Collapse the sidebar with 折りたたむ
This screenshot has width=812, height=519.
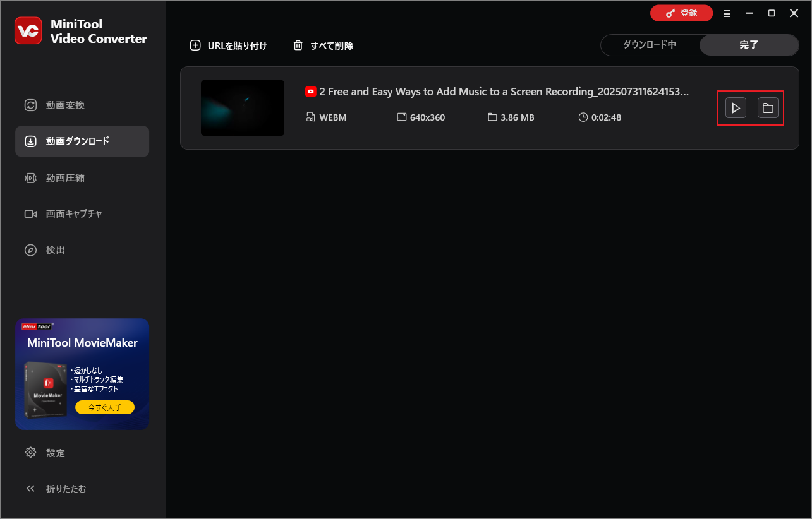point(82,489)
